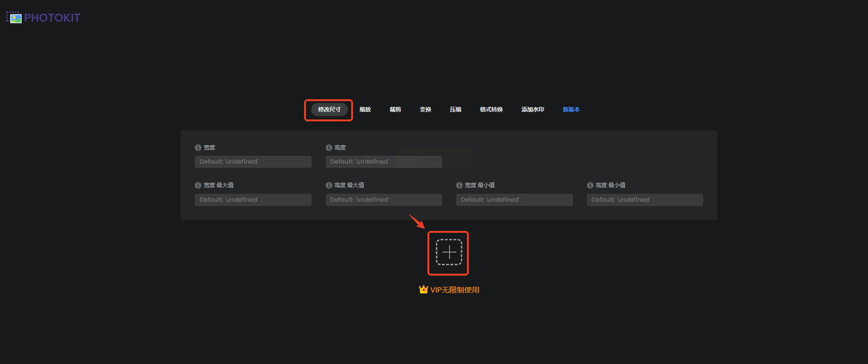Image resolution: width=868 pixels, height=364 pixels.
Task: Focus the 高度 input field
Action: coord(384,162)
